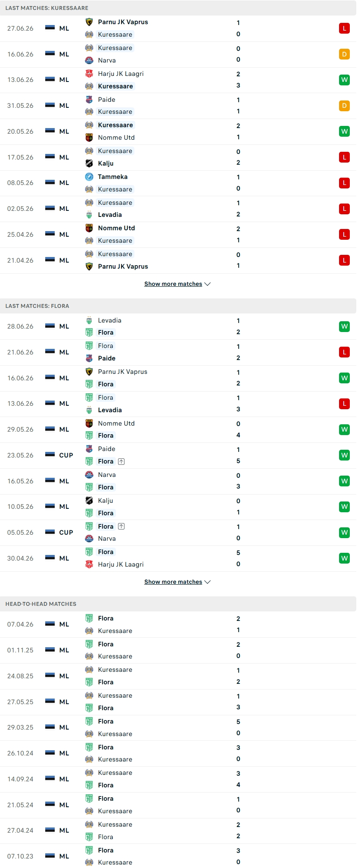
Task: Click the advancing-team arrow icon next to Flora 23.05.26
Action: tap(121, 461)
